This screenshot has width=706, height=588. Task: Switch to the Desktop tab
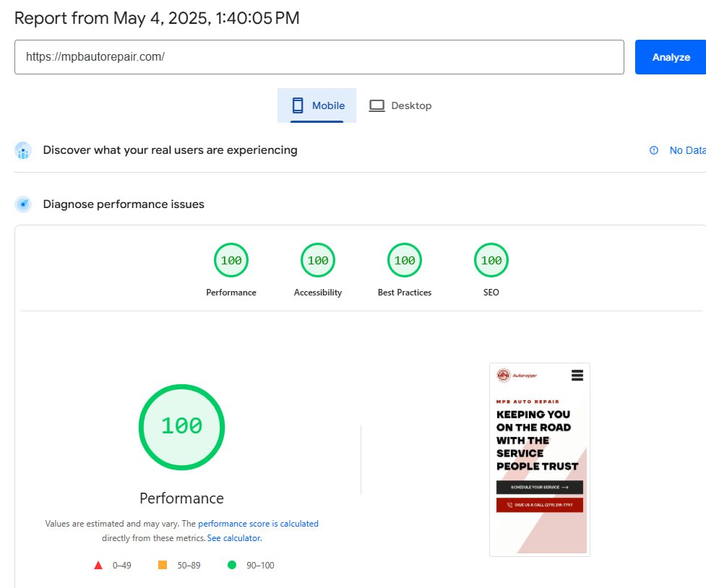(x=400, y=105)
